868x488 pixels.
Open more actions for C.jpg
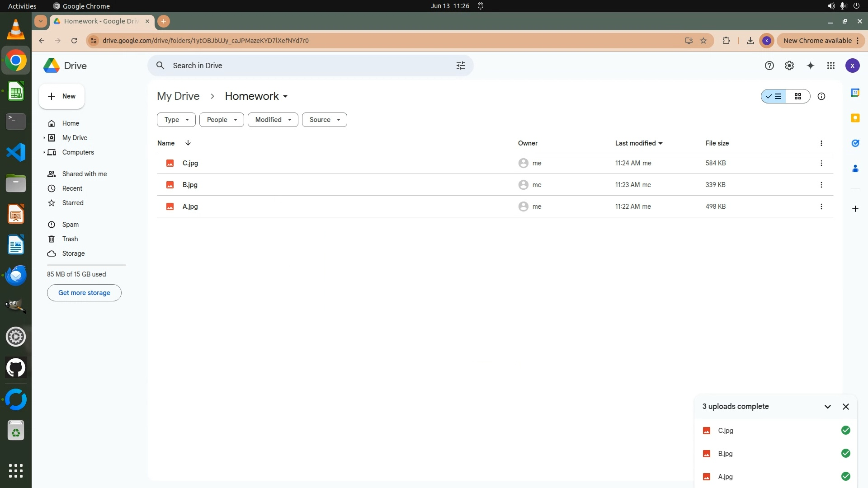(x=821, y=163)
